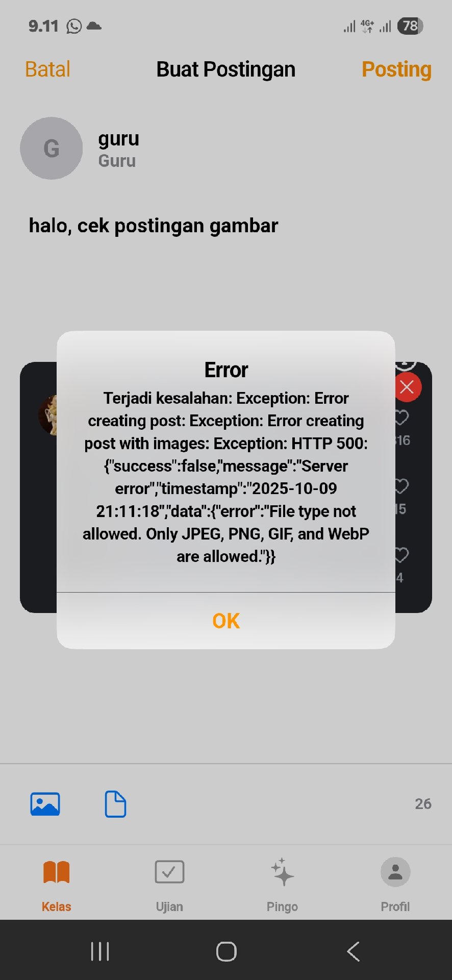Tap the heart icon next to 15
The image size is (452, 980).
[402, 486]
